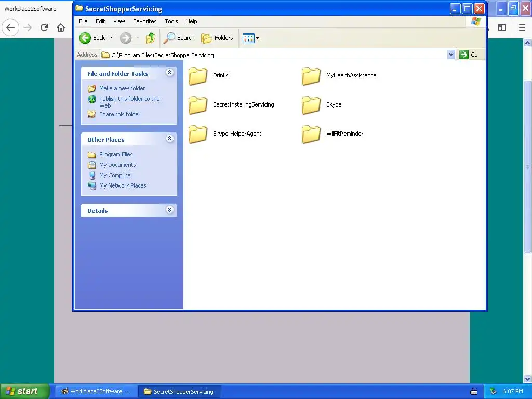Open the View menu
Image resolution: width=532 pixels, height=399 pixels.
tap(119, 21)
